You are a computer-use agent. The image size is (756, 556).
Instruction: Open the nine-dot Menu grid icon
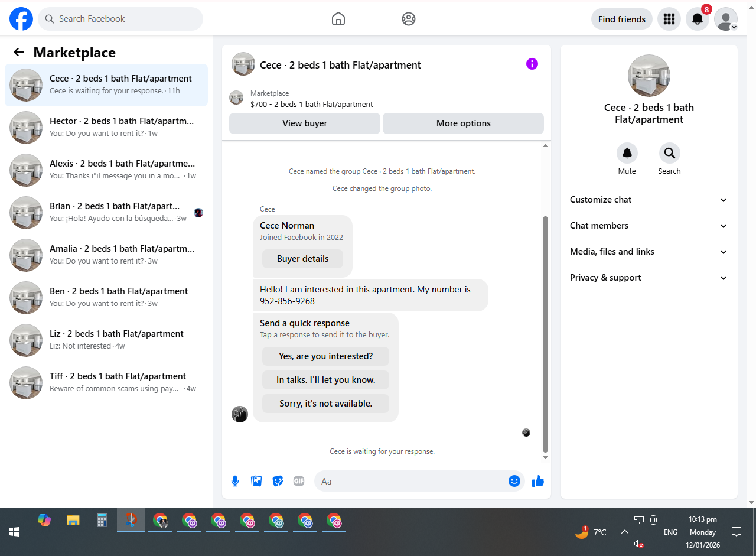[669, 19]
